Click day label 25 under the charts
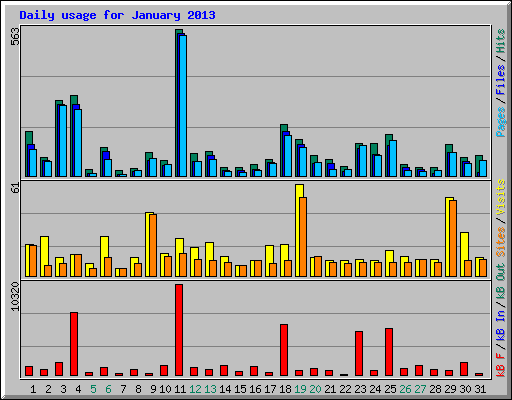512x400 pixels. (x=390, y=389)
